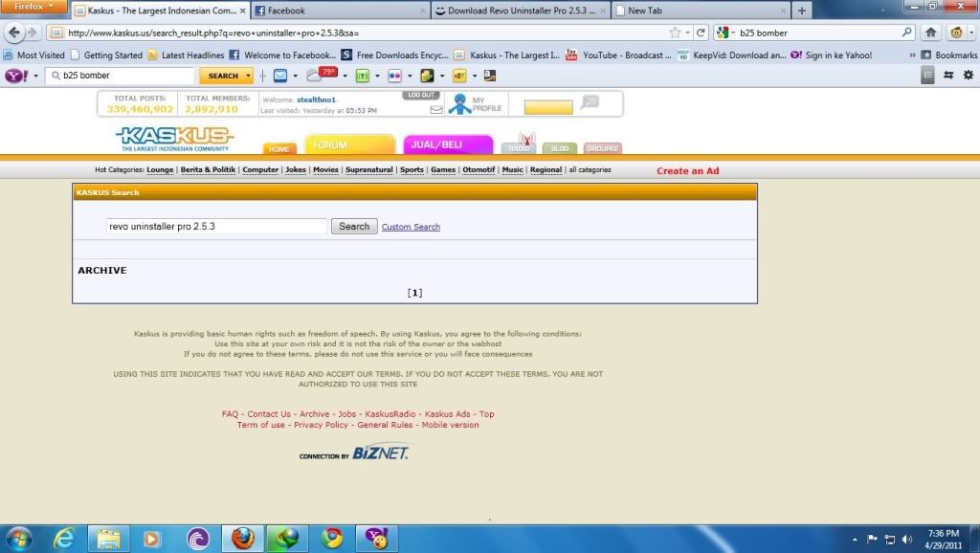This screenshot has height=553, width=980.
Task: Click the Yahoo toolbar search field
Action: tap(122, 76)
